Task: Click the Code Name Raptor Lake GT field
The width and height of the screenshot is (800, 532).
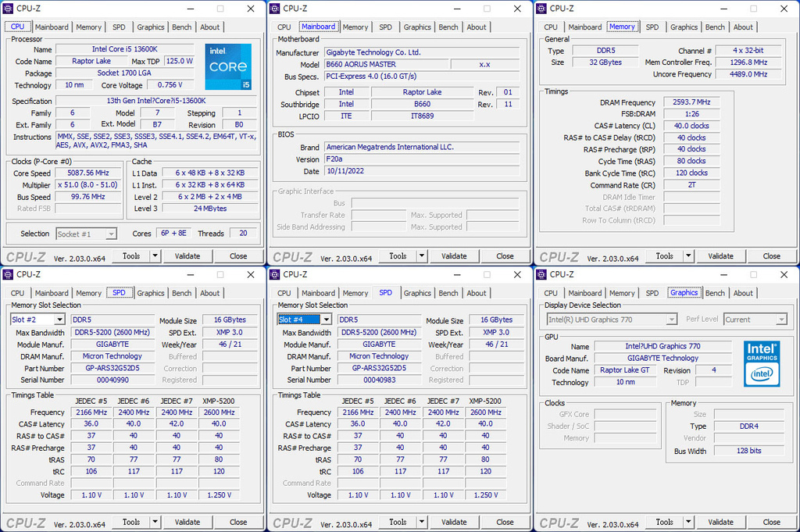Action: coord(624,370)
